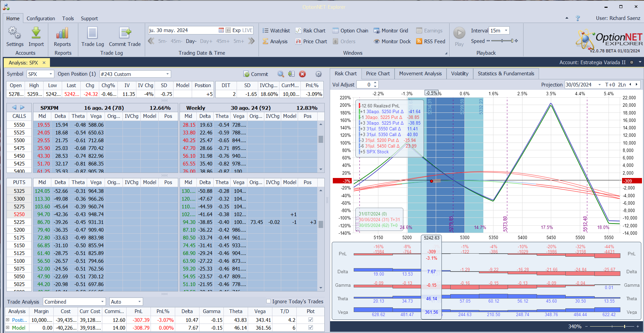Open the Projection date dropdown
644x333 pixels.
[x=599, y=85]
